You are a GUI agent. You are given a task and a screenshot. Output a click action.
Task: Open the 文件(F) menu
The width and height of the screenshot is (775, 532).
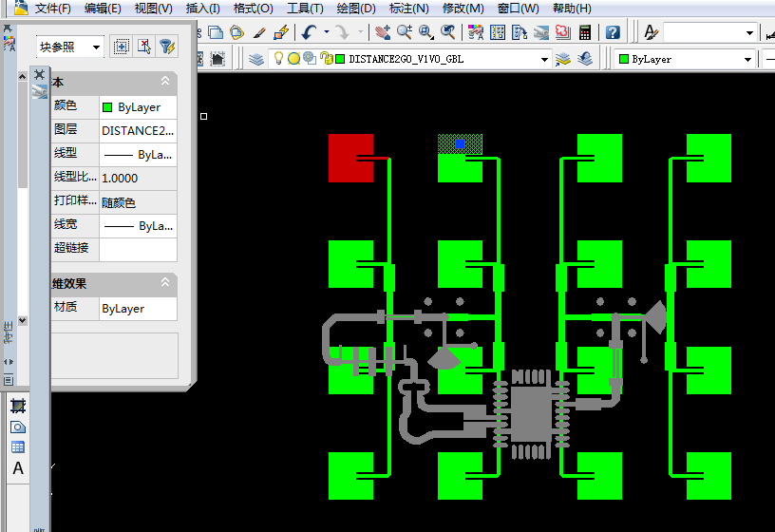coord(53,9)
